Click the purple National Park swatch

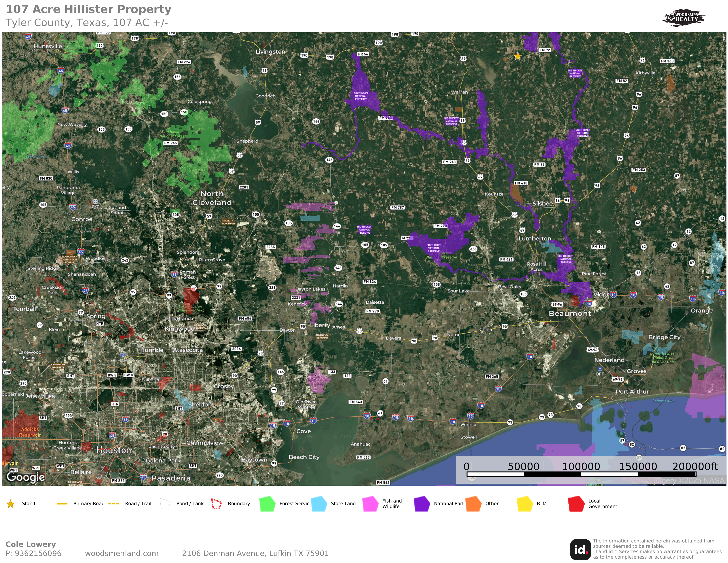click(x=422, y=504)
